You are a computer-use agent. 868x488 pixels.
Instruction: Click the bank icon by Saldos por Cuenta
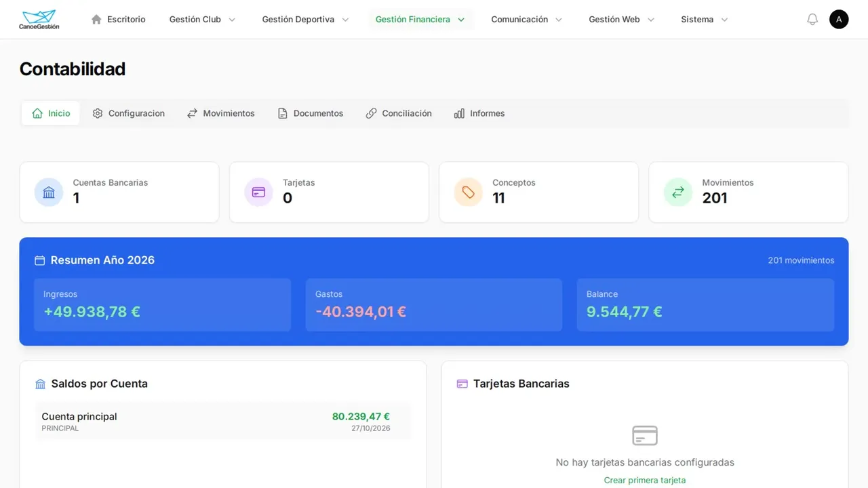(x=40, y=384)
